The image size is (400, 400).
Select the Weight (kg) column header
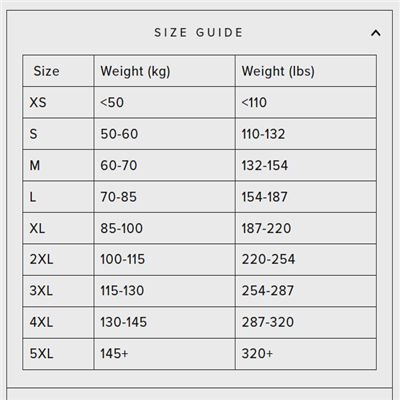[x=165, y=71]
